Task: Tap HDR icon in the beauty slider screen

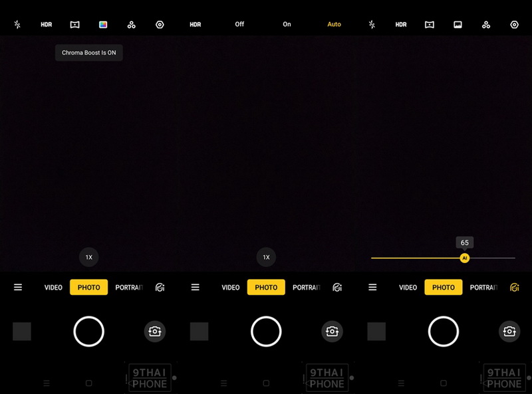Action: (401, 25)
